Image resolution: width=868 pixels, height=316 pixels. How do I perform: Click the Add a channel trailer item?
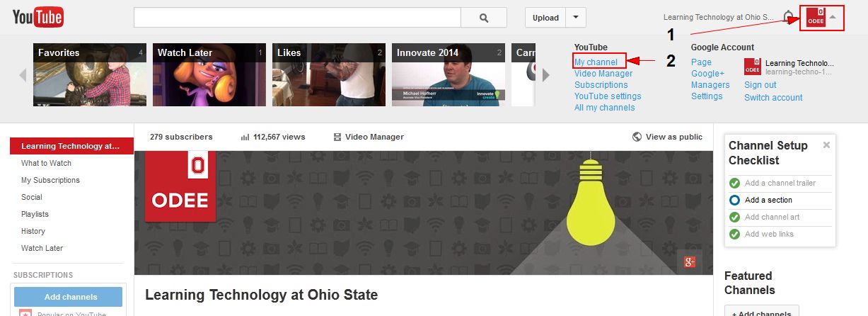[x=780, y=183]
